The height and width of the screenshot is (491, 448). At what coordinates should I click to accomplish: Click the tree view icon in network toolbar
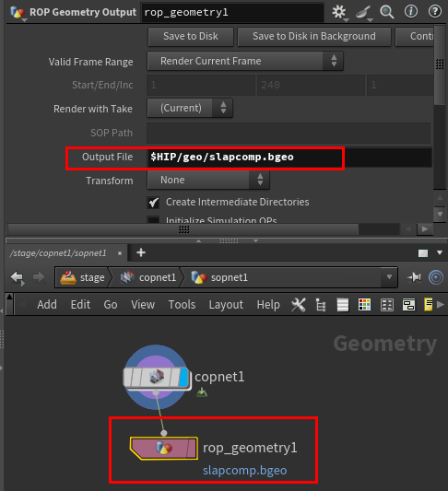coord(321,305)
